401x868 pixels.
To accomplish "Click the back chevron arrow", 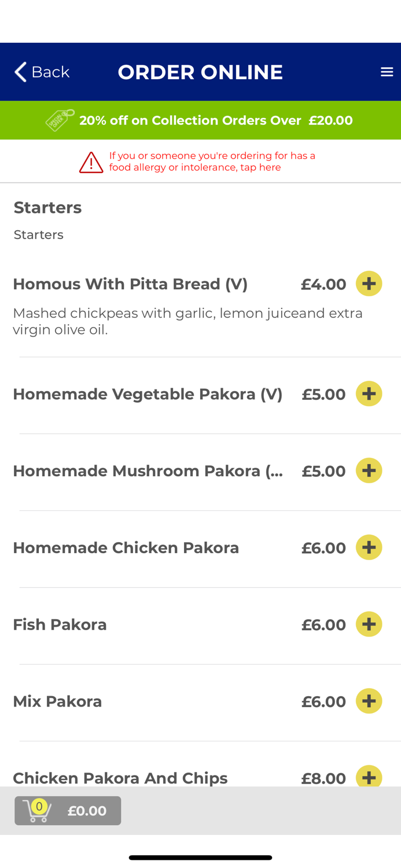I will click(19, 71).
